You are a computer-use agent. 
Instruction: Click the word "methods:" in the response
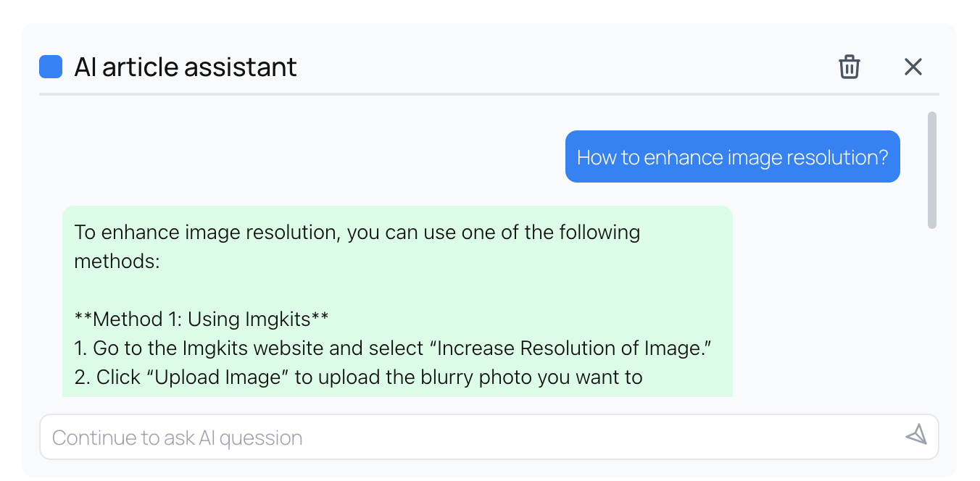click(117, 261)
